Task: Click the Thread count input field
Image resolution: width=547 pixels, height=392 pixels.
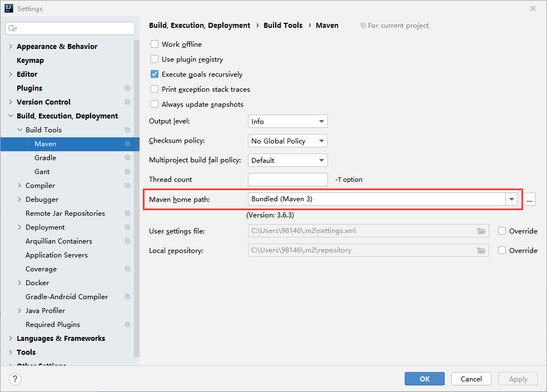Action: click(287, 180)
